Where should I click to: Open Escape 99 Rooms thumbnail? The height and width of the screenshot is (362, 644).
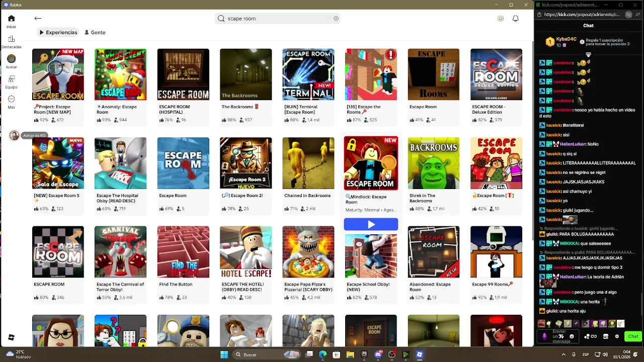[x=496, y=252]
